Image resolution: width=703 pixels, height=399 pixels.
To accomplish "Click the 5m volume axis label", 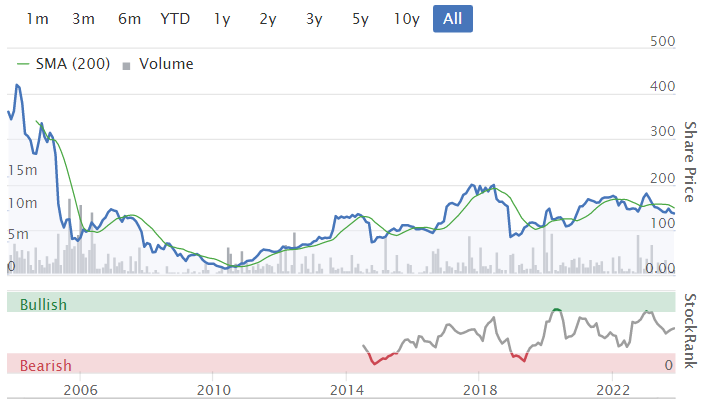I will pyautogui.click(x=18, y=234).
